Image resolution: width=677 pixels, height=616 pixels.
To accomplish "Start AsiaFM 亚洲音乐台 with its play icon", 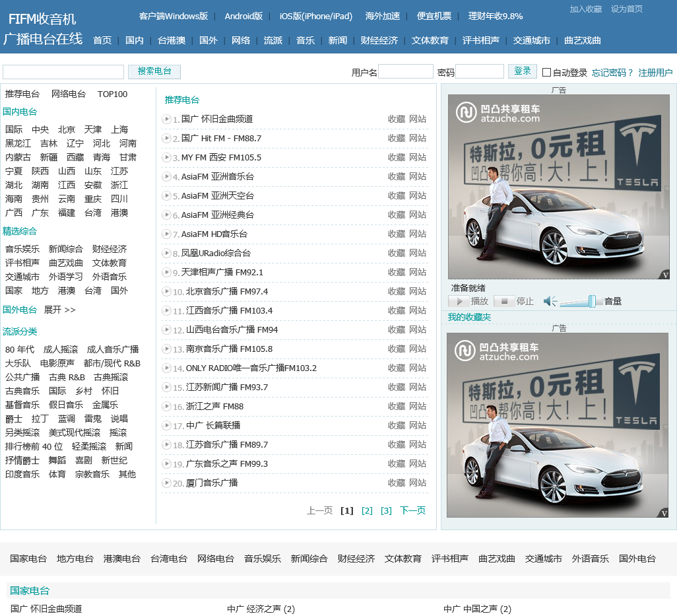I will pos(166,176).
